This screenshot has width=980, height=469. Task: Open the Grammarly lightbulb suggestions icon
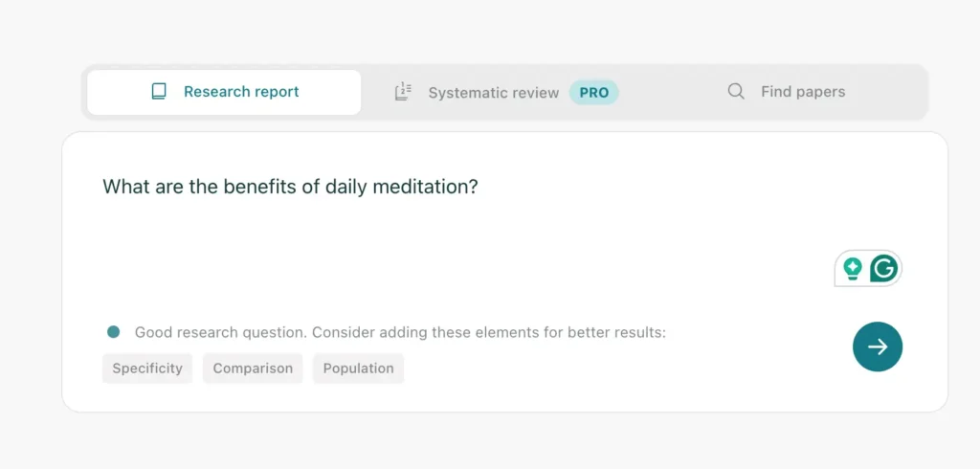click(853, 268)
